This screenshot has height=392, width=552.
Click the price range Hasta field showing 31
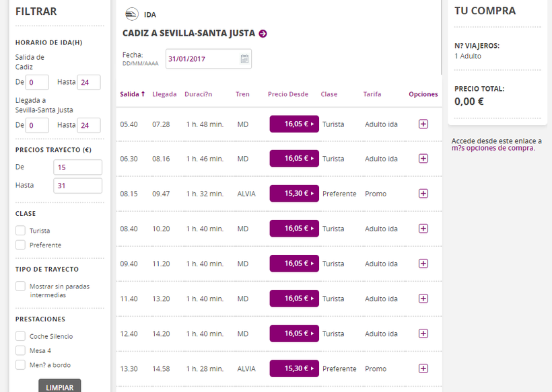(78, 186)
